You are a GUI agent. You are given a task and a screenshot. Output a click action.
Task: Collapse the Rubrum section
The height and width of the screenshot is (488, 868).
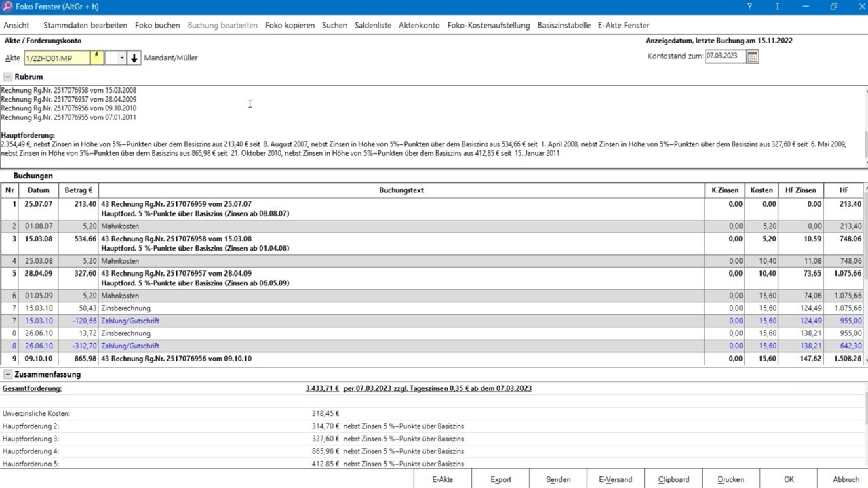tap(8, 77)
